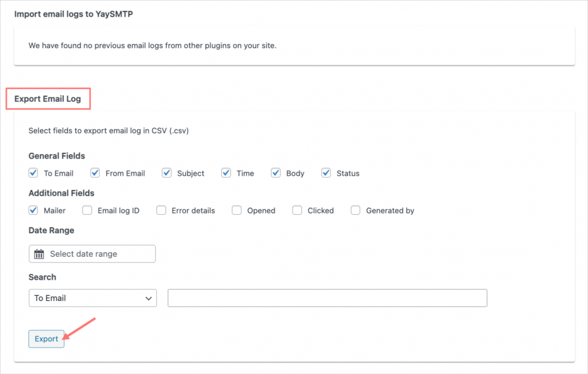
Task: Click the Export button
Action: 46,338
